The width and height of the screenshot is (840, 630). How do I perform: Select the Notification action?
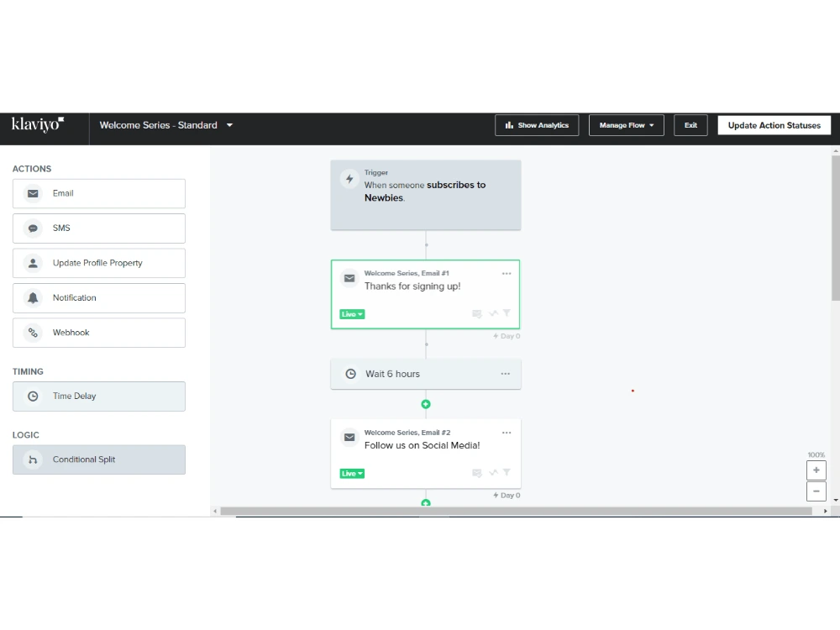click(x=98, y=297)
